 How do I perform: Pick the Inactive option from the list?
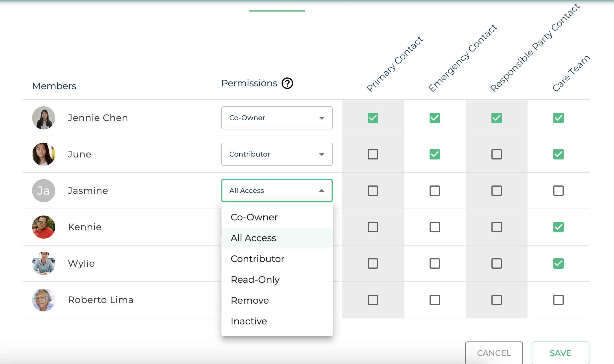[249, 321]
